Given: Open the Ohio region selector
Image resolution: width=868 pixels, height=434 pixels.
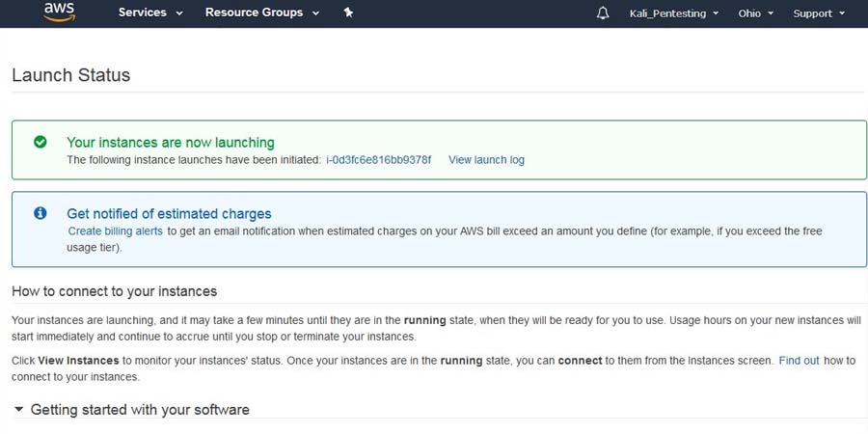Looking at the screenshot, I should 756,14.
